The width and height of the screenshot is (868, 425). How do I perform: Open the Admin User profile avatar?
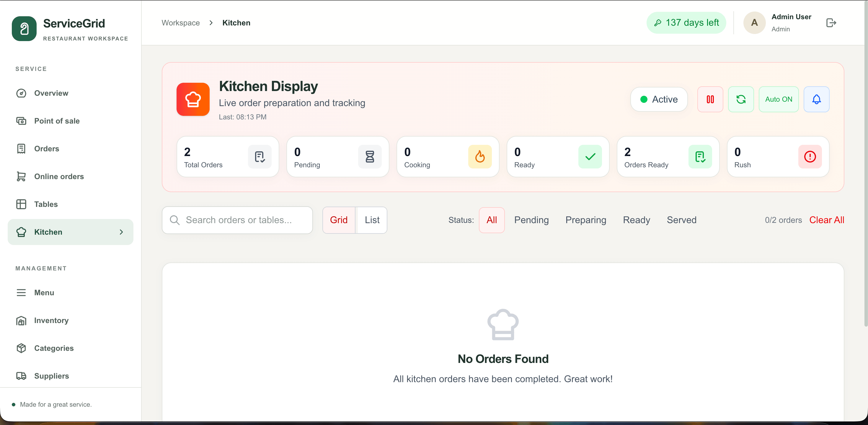click(x=754, y=22)
